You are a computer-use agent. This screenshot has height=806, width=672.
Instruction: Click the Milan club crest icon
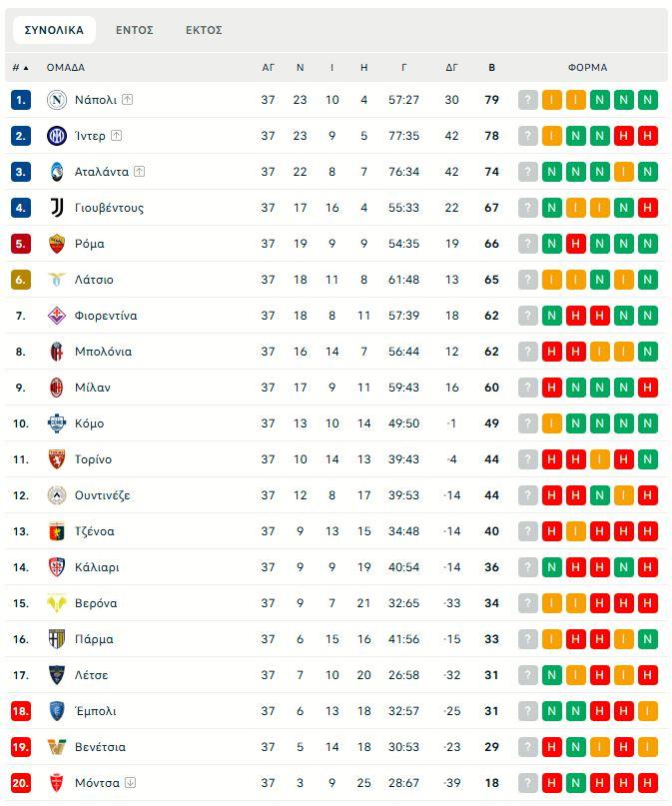[x=56, y=388]
